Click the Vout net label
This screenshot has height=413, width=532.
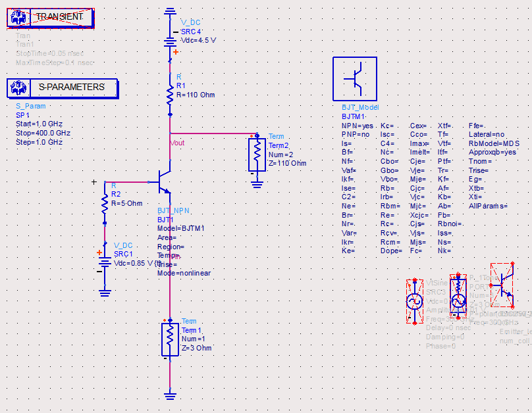(178, 143)
